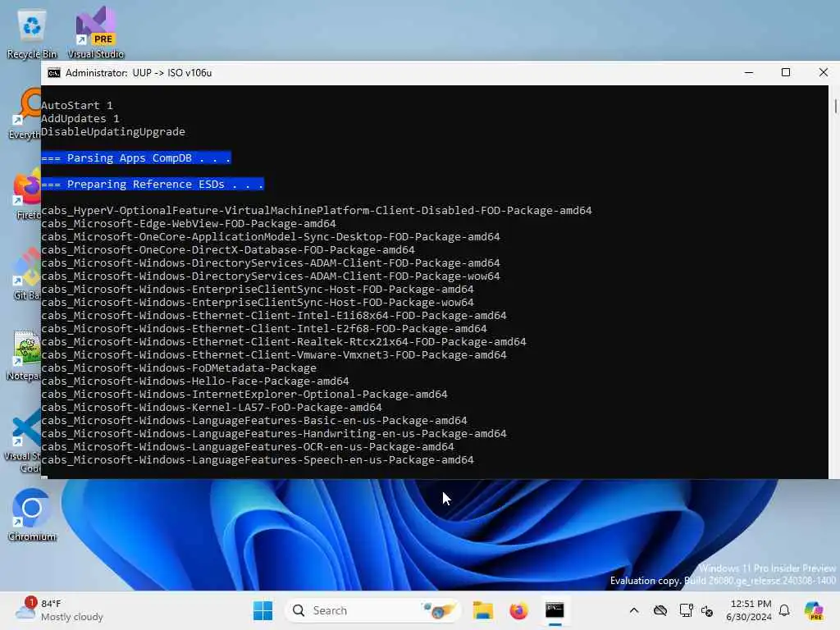Click the window title 'Administrator: UUP -> ISO v106u'
This screenshot has width=840, height=630.
[x=138, y=73]
